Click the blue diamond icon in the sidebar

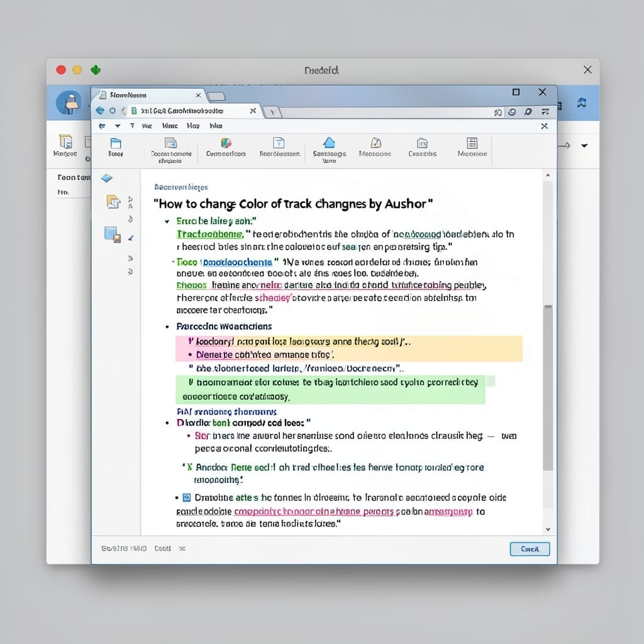click(x=106, y=178)
